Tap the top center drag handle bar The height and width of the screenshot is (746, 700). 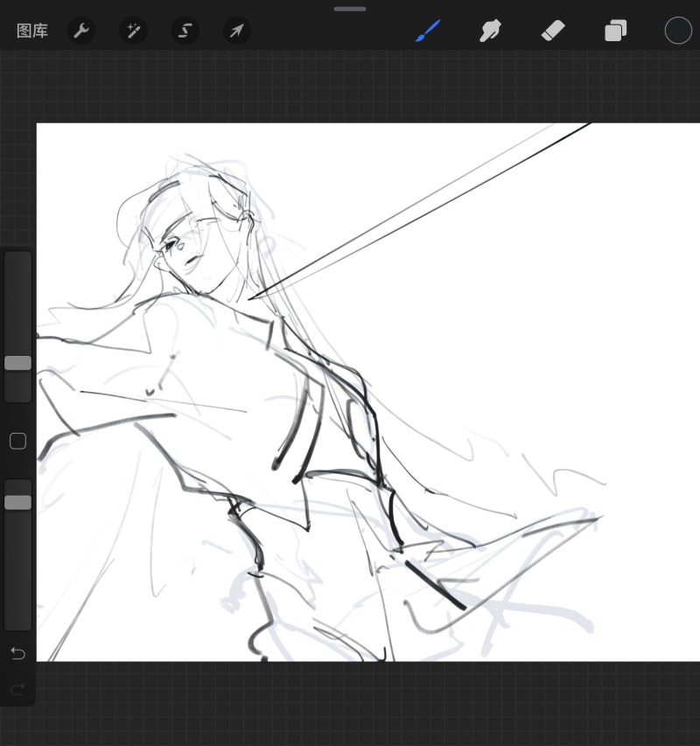350,9
